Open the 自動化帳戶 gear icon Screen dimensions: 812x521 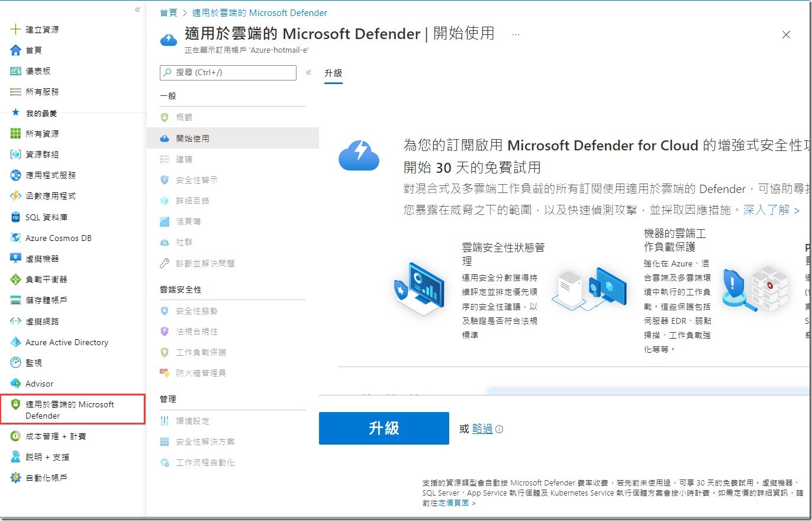click(x=16, y=478)
